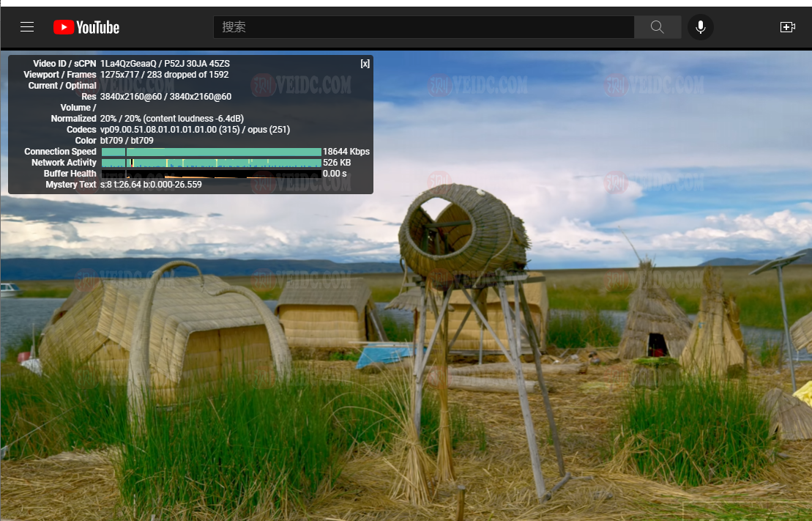This screenshot has width=812, height=521.
Task: Close the stats panel with [x]
Action: pyautogui.click(x=365, y=64)
